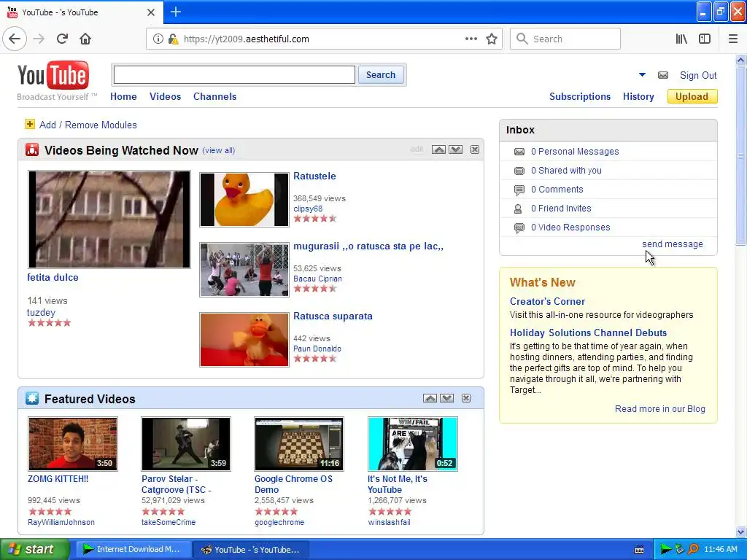Click the Personal Messages envelope icon
The height and width of the screenshot is (560, 747).
pos(519,152)
